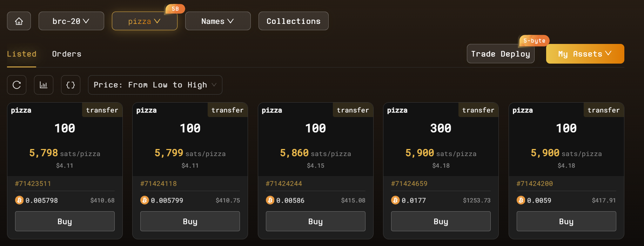Open the pizza token dropdown
Screen dimensions: 644x246
pos(145,21)
